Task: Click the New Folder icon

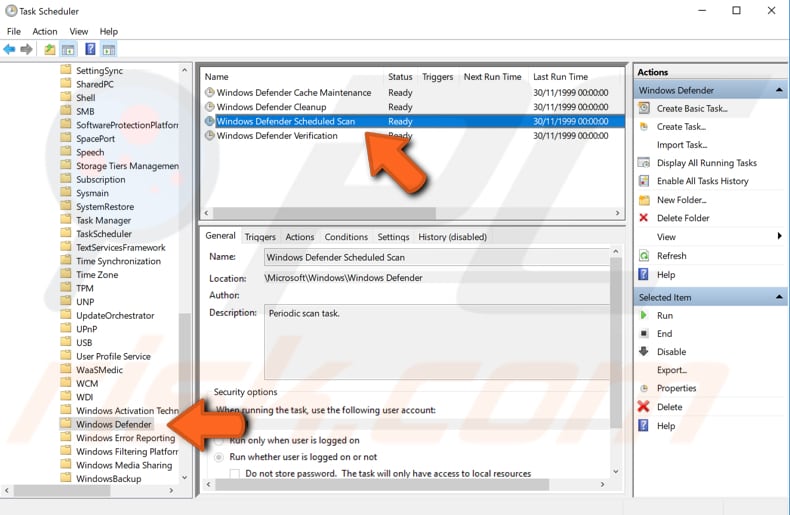Action: (644, 200)
